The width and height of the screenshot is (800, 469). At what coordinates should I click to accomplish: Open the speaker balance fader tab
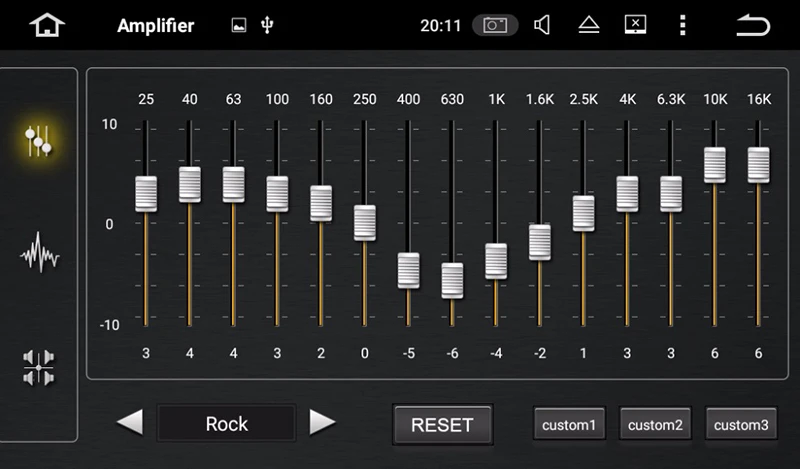coord(38,367)
